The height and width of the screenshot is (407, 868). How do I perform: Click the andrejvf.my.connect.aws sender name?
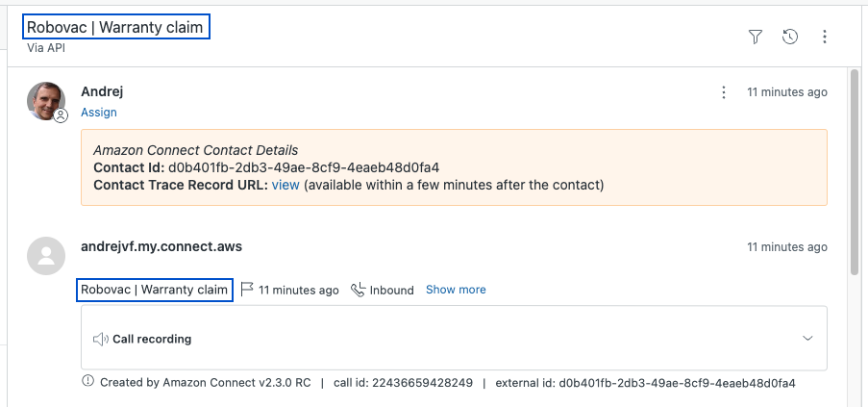coord(161,247)
